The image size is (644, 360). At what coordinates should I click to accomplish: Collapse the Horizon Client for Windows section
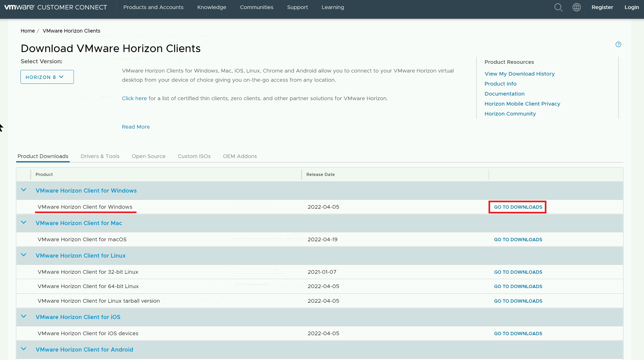(x=24, y=190)
